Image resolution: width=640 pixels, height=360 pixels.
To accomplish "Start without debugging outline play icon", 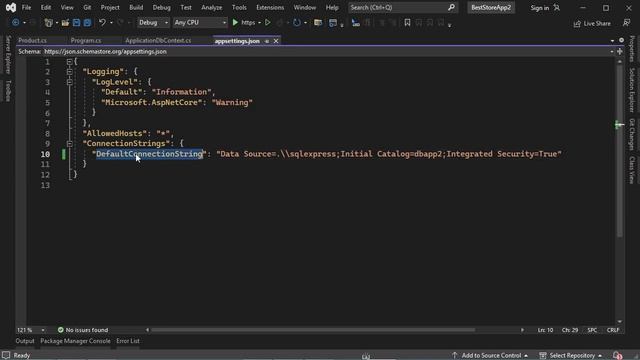I will 268,23.
